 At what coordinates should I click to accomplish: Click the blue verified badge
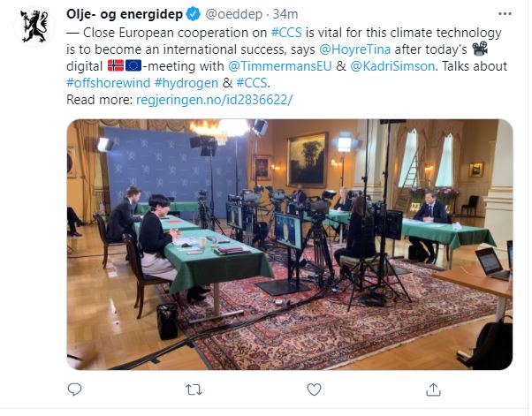coord(194,14)
